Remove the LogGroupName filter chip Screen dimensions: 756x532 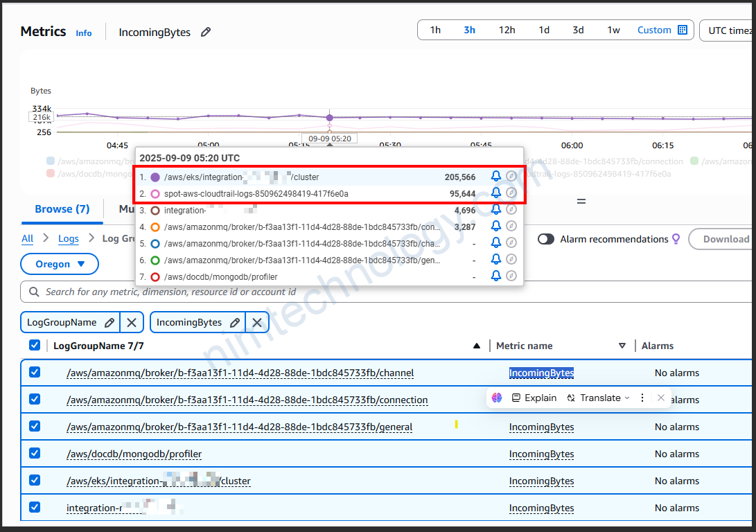132,322
